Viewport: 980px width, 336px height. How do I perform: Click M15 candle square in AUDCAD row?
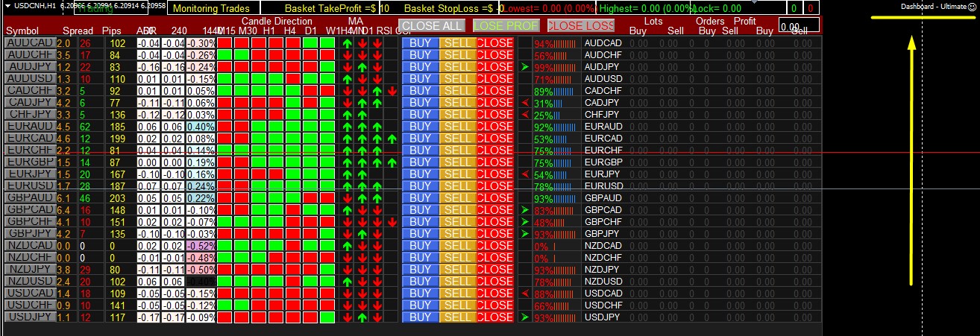tap(226, 43)
